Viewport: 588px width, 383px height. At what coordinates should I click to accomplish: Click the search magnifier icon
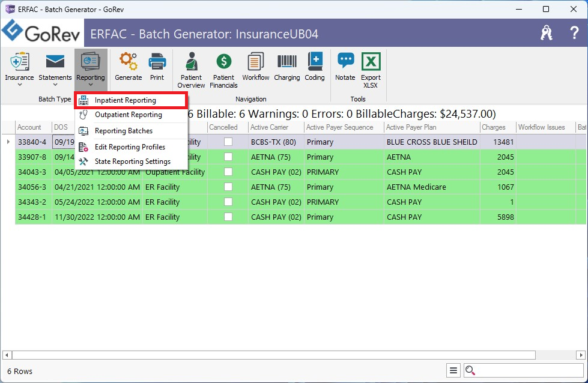(470, 370)
